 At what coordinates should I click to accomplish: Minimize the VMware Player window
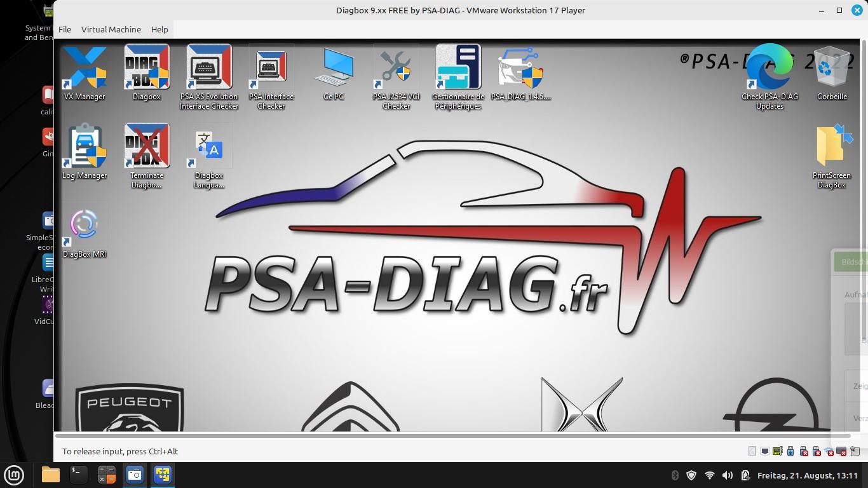[822, 10]
